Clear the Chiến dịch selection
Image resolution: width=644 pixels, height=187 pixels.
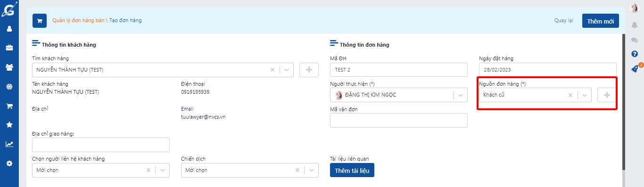click(297, 170)
